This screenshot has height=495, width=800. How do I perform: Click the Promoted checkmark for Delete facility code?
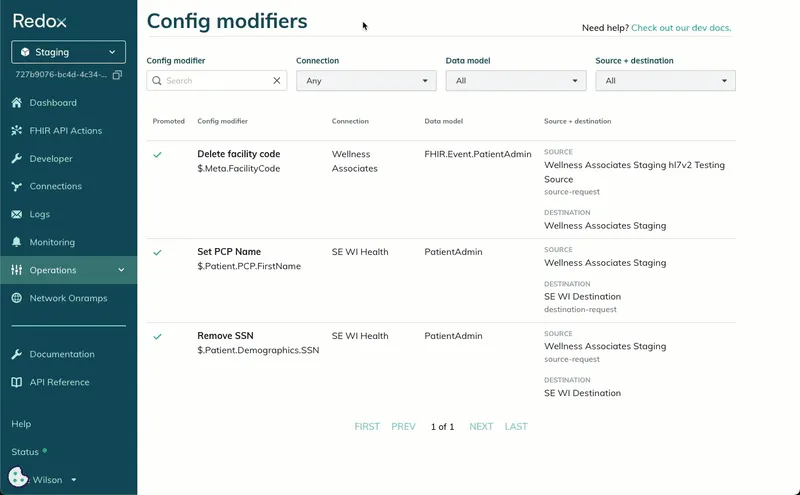tap(157, 155)
